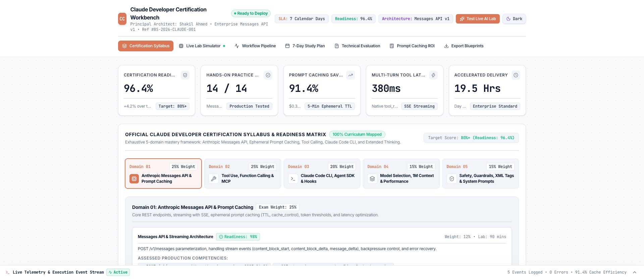Click the Messages API & Streaming Architecture heading

[x=175, y=237]
